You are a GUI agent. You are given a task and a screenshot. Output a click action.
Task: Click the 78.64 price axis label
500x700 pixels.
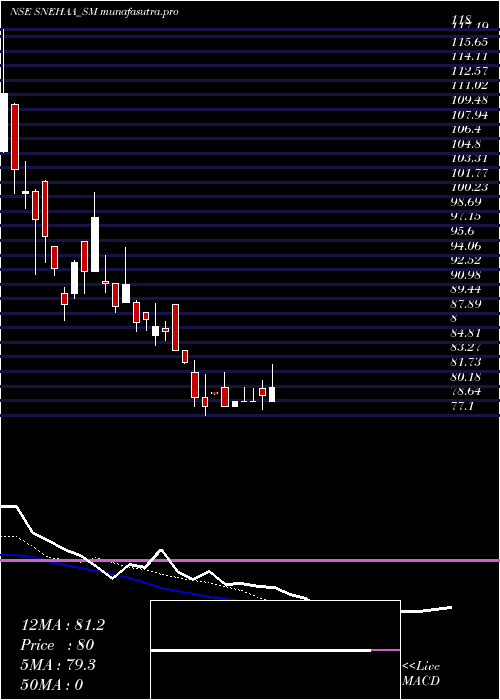point(466,392)
